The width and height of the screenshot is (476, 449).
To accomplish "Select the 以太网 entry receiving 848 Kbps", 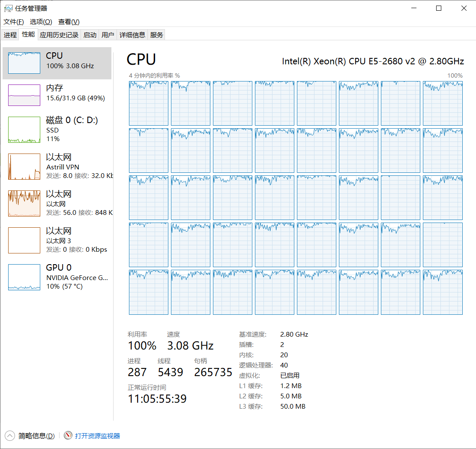I will pos(57,203).
